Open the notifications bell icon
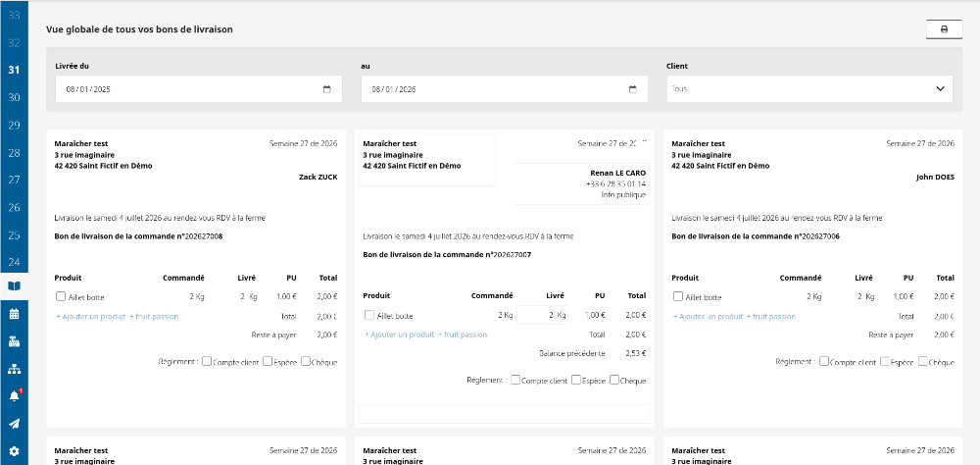Screen dimensions: 980x465 [x=14, y=396]
